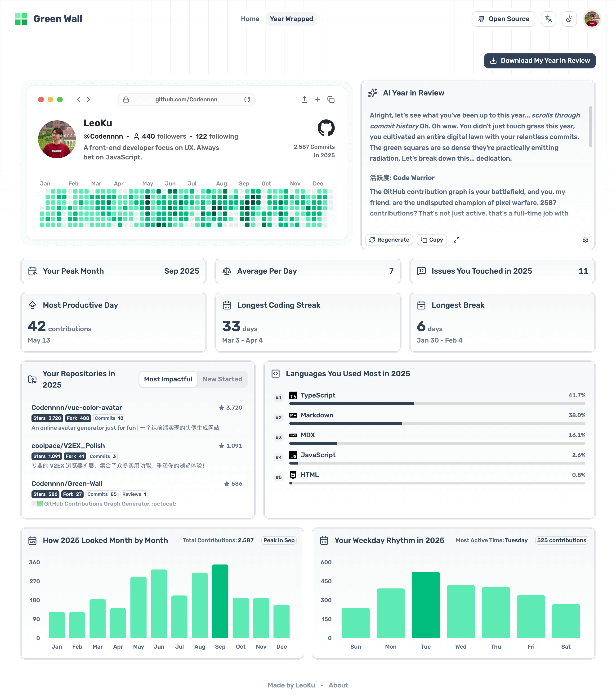The height and width of the screenshot is (696, 616).
Task: Click Download My Year in Review button
Action: 540,61
